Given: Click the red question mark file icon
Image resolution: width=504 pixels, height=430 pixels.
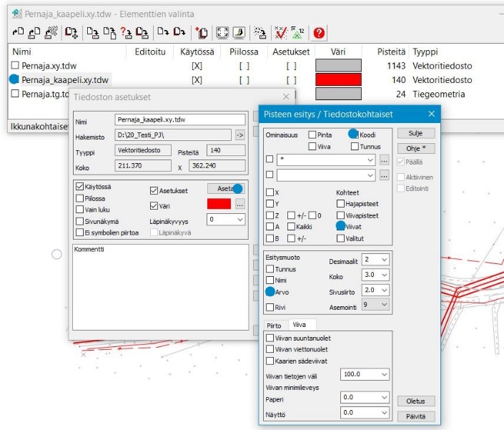Looking at the screenshot, I should 126,32.
